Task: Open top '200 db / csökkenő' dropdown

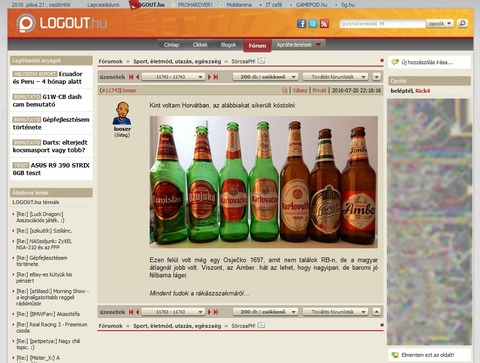Action: [x=265, y=77]
